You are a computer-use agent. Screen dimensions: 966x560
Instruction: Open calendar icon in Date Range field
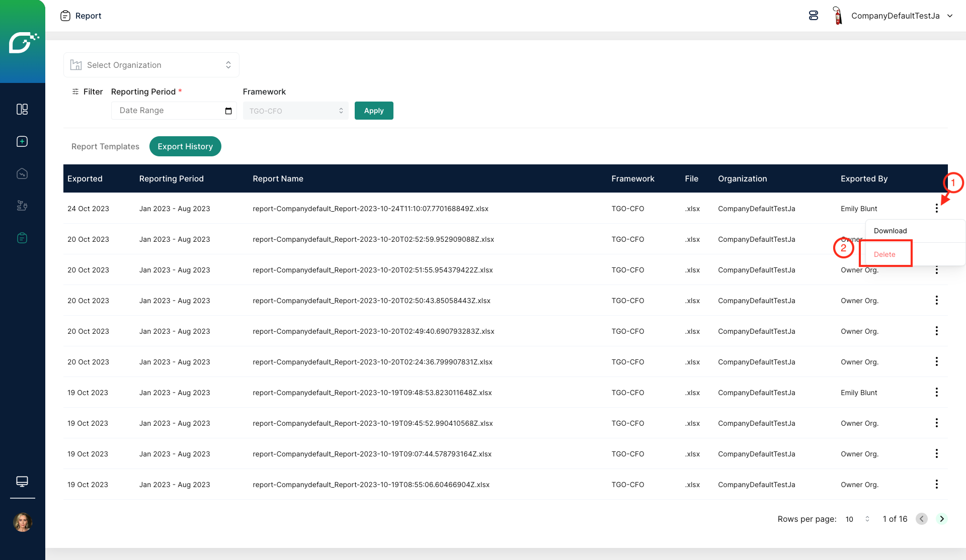click(x=228, y=111)
